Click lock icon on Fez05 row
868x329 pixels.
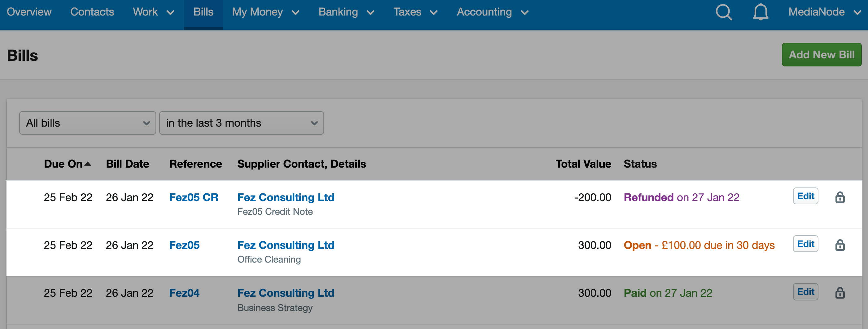840,245
